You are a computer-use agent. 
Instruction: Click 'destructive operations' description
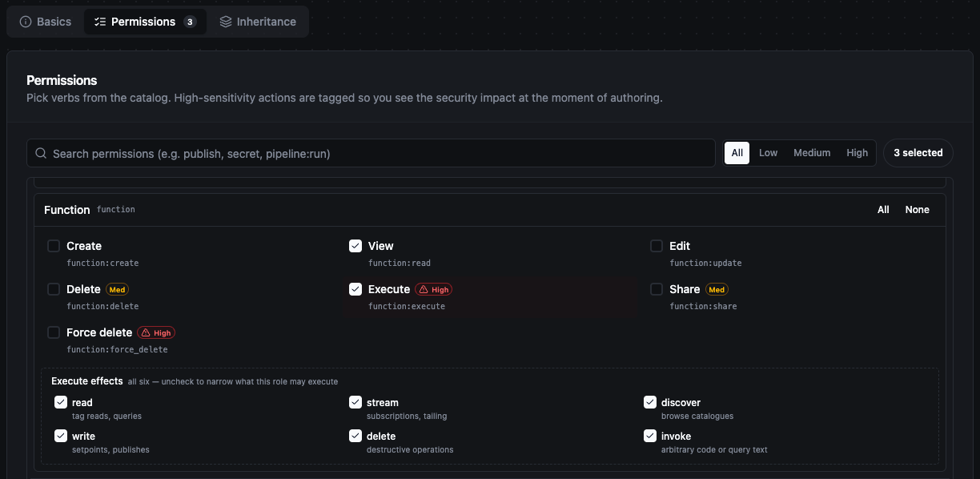[410, 449]
